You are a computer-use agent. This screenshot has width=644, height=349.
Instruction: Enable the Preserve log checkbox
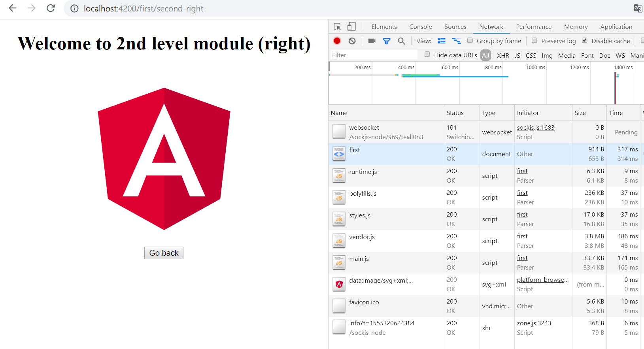click(x=534, y=40)
